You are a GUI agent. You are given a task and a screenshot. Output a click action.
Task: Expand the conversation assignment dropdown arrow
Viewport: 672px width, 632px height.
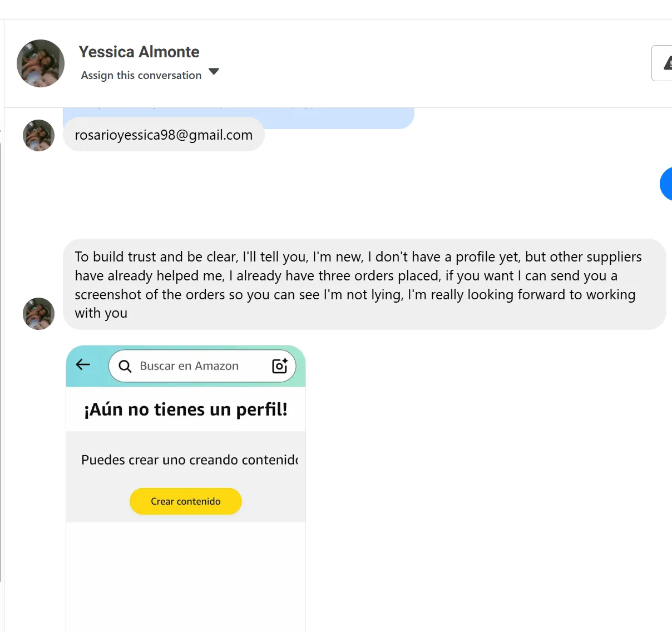214,72
